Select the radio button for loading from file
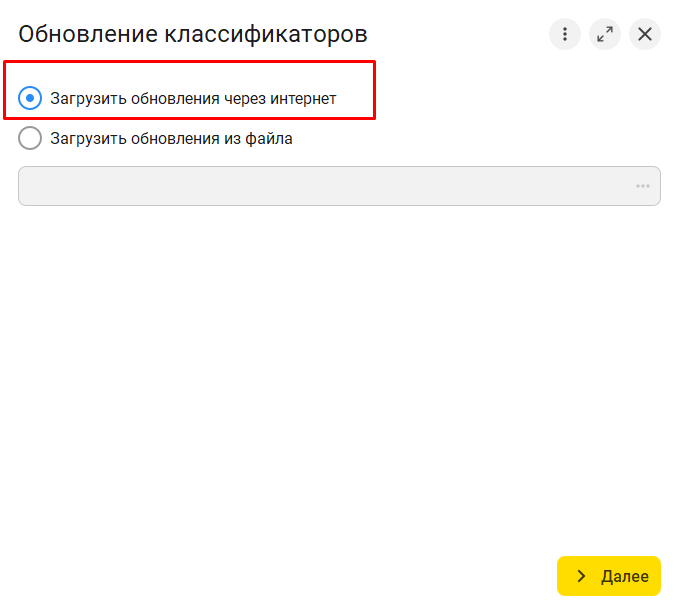677x611 pixels. pos(30,138)
